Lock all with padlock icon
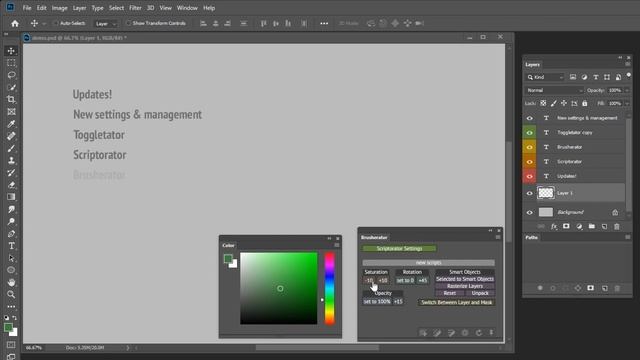640x360 pixels. pyautogui.click(x=585, y=104)
